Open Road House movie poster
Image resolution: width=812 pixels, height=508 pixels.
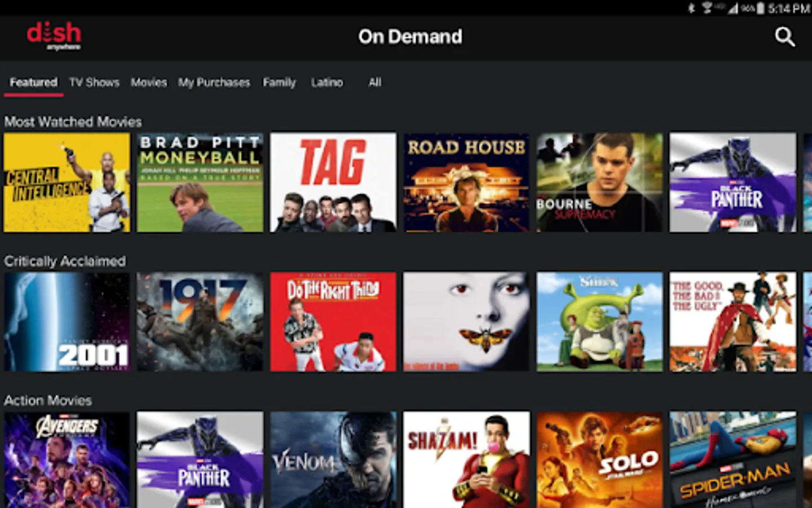coord(466,182)
